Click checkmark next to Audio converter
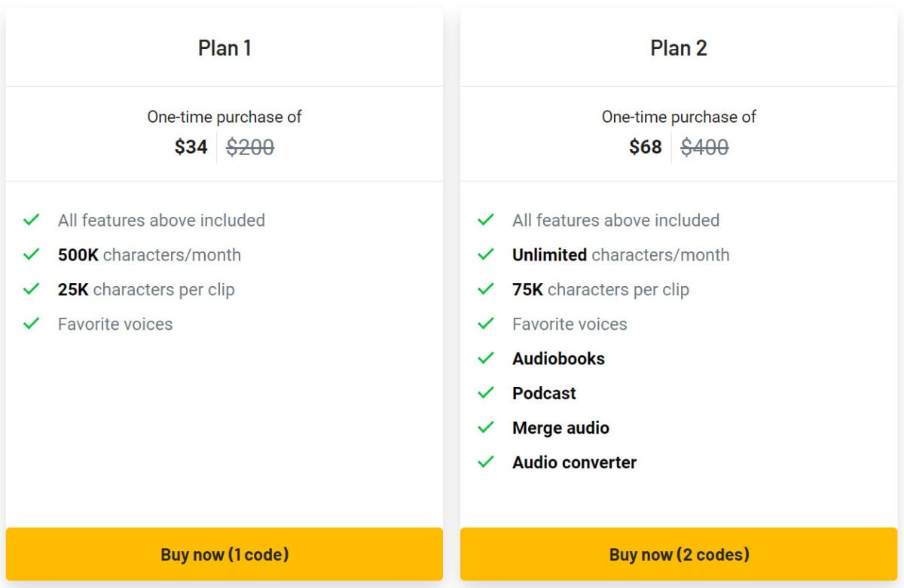 coord(486,462)
